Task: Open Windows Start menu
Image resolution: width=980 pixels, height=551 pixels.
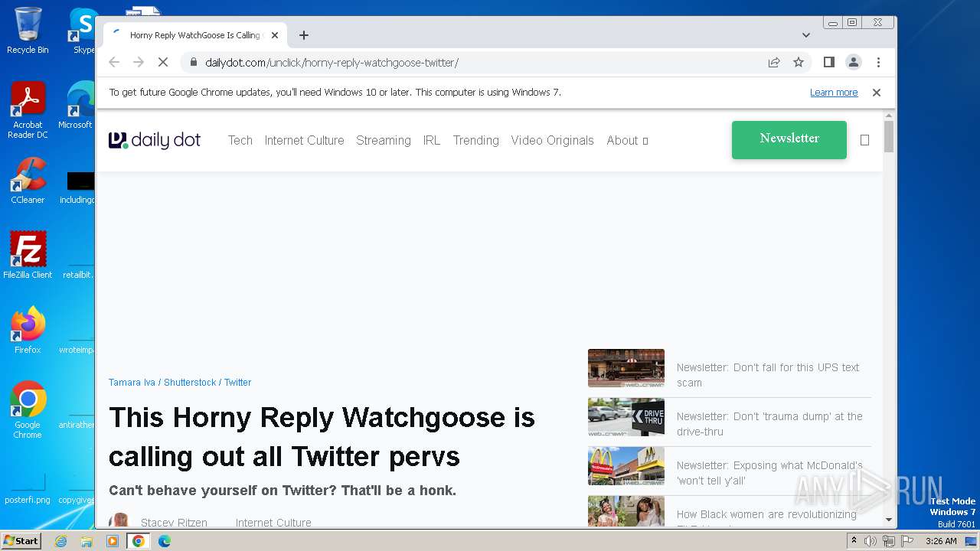Action: point(21,540)
